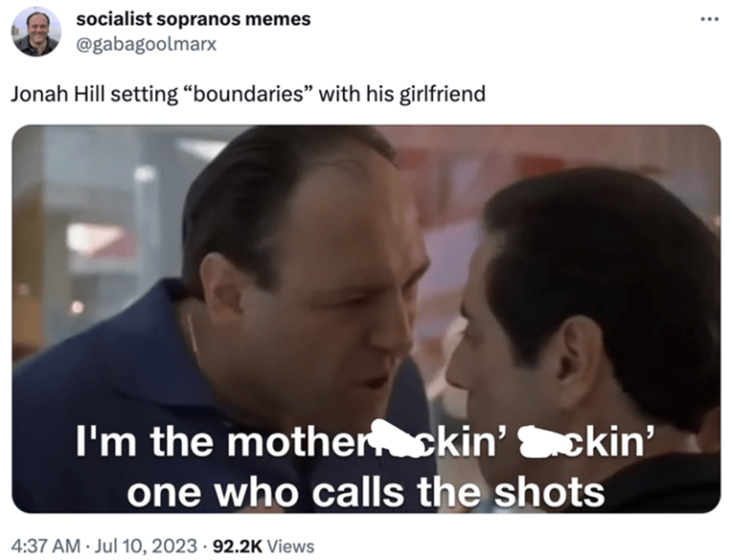Open the socialist sopranos memes profile name
The height and width of the screenshot is (560, 732).
click(x=193, y=19)
